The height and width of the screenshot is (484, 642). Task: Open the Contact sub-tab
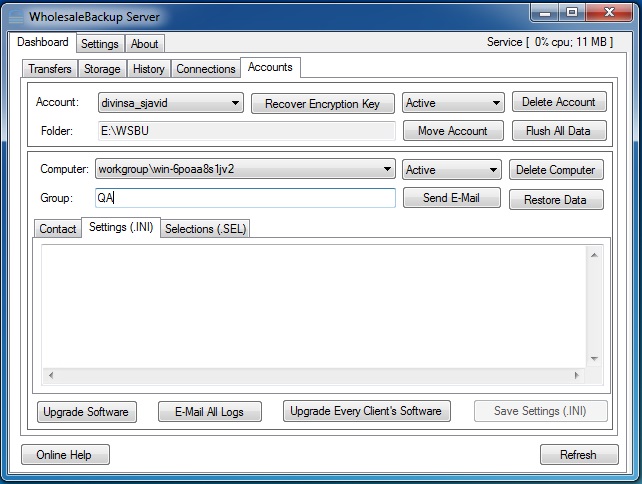click(x=58, y=228)
